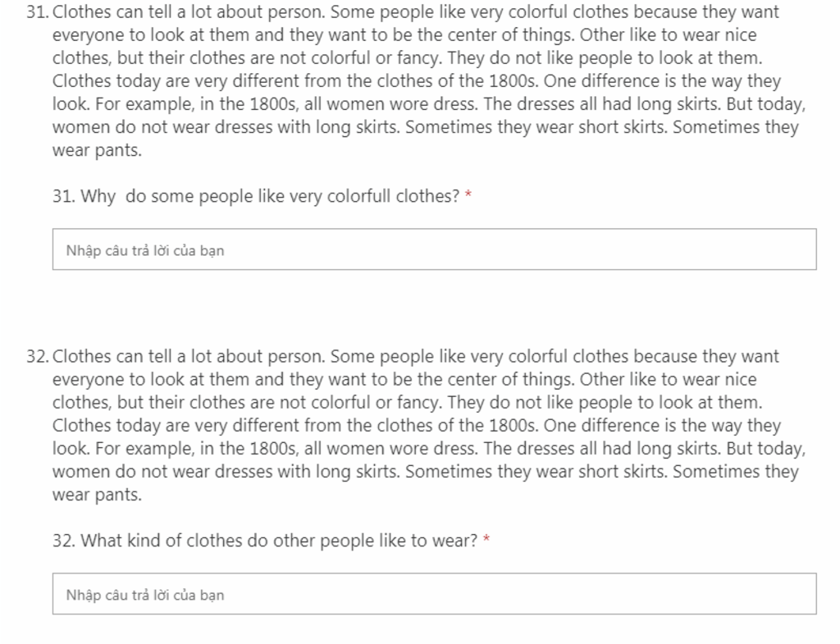Click the answer field for question 31
This screenshot has height=644, width=840.
pyautogui.click(x=435, y=249)
